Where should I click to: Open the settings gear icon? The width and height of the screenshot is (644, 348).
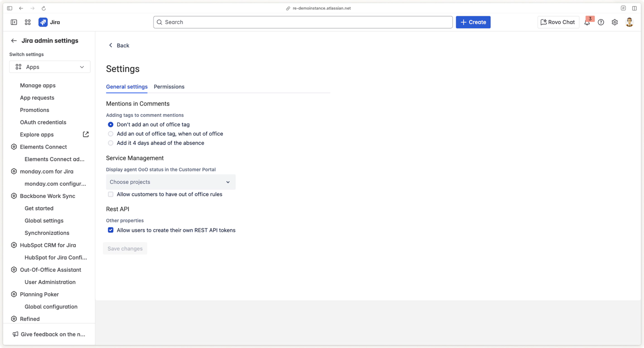615,22
